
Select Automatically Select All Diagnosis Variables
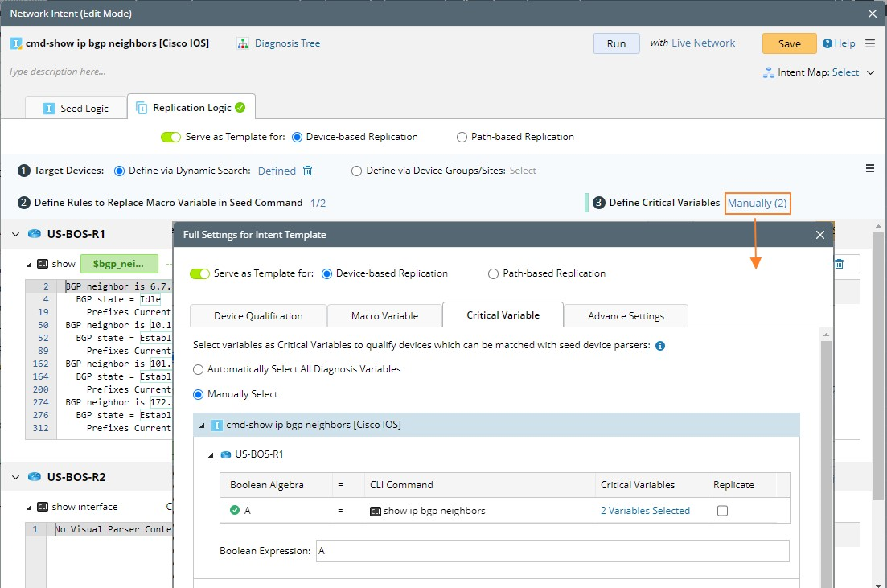click(199, 369)
